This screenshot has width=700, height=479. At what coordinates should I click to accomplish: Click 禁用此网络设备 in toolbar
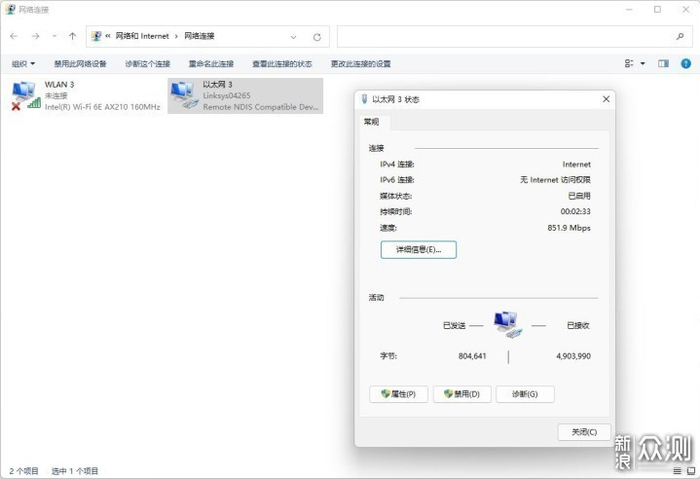coord(80,63)
